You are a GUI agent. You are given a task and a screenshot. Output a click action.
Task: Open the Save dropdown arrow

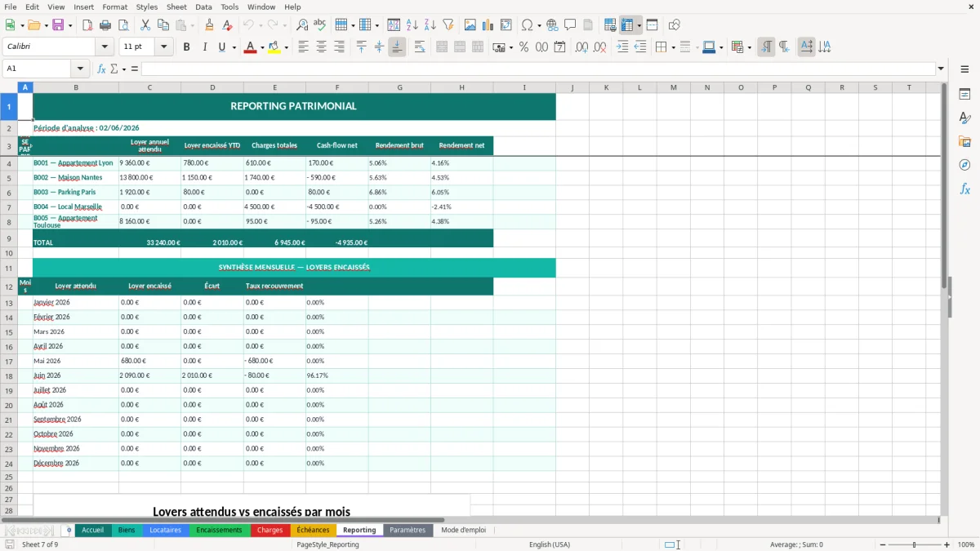tap(70, 25)
